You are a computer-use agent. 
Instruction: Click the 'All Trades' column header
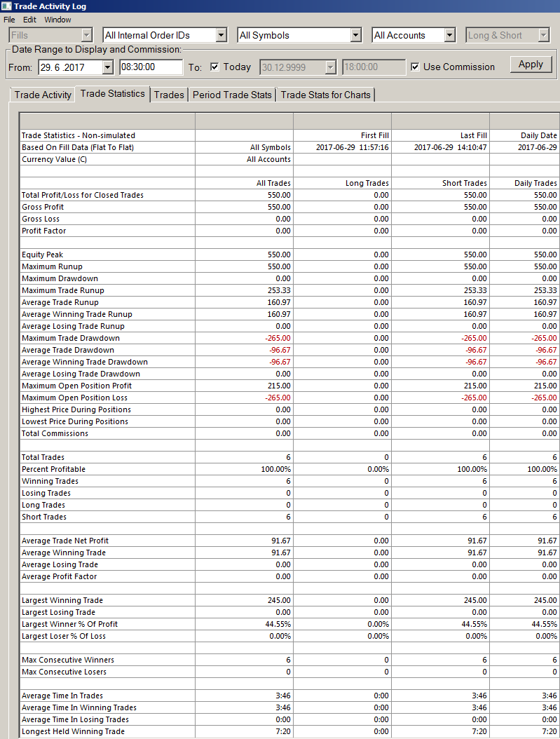point(273,183)
